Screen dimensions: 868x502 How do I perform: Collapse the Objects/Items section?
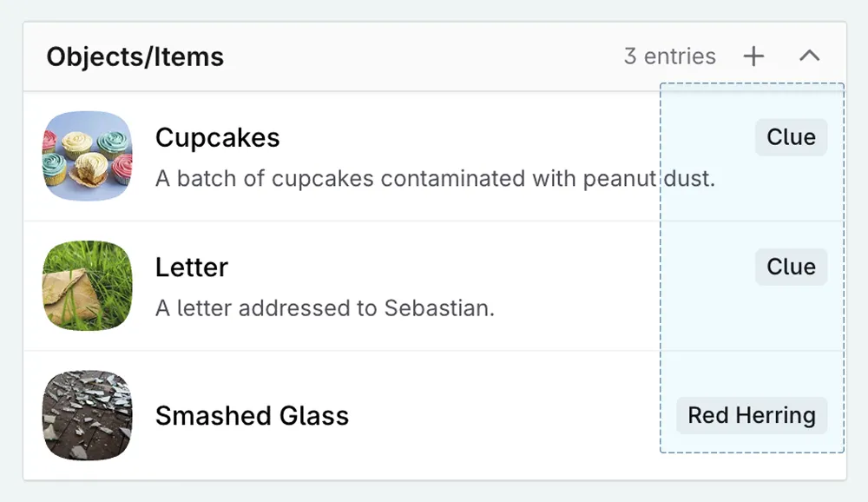click(809, 56)
